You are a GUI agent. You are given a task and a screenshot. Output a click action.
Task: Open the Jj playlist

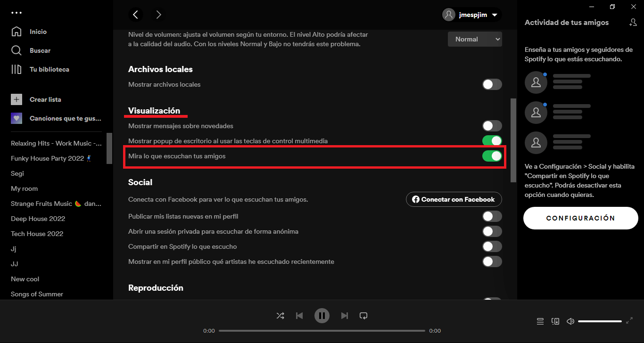coord(14,249)
